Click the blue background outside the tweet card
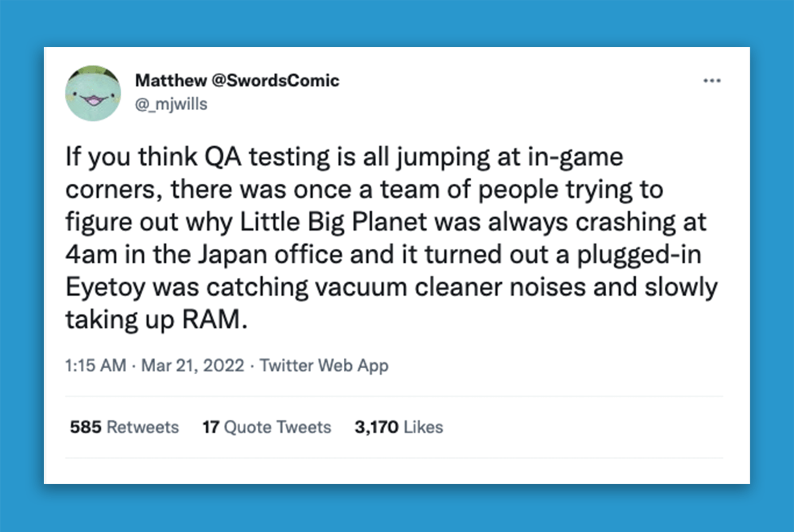This screenshot has height=532, width=794. [397, 22]
